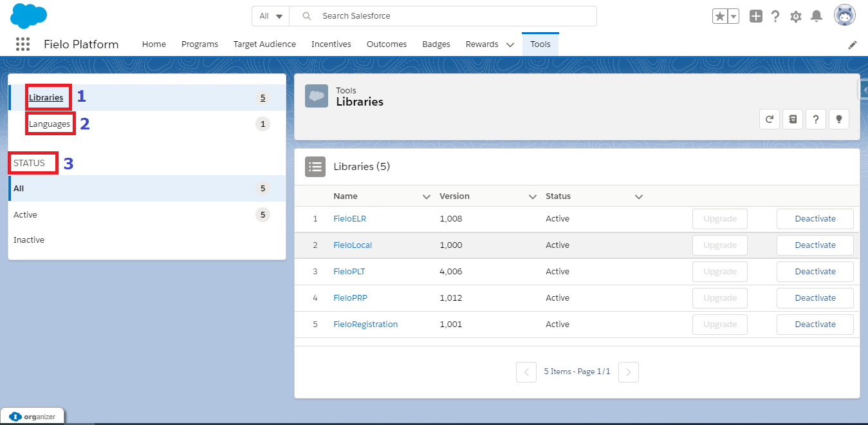Open the FieloPRP library link
868x425 pixels.
(x=350, y=298)
